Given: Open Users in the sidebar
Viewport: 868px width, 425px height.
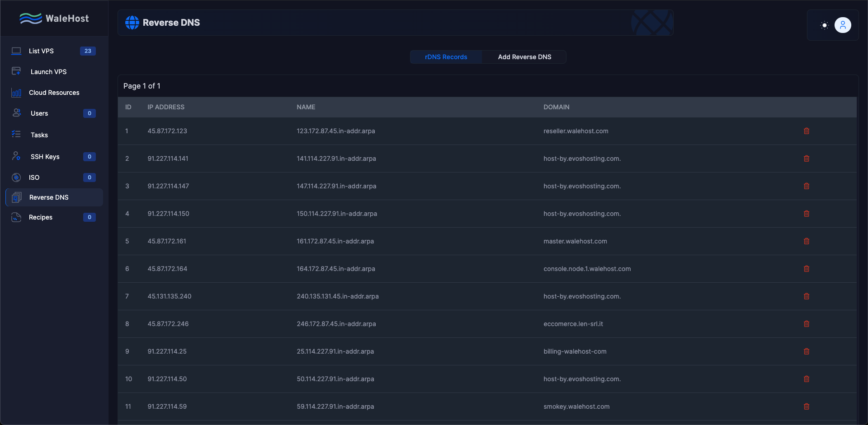Looking at the screenshot, I should coord(54,113).
